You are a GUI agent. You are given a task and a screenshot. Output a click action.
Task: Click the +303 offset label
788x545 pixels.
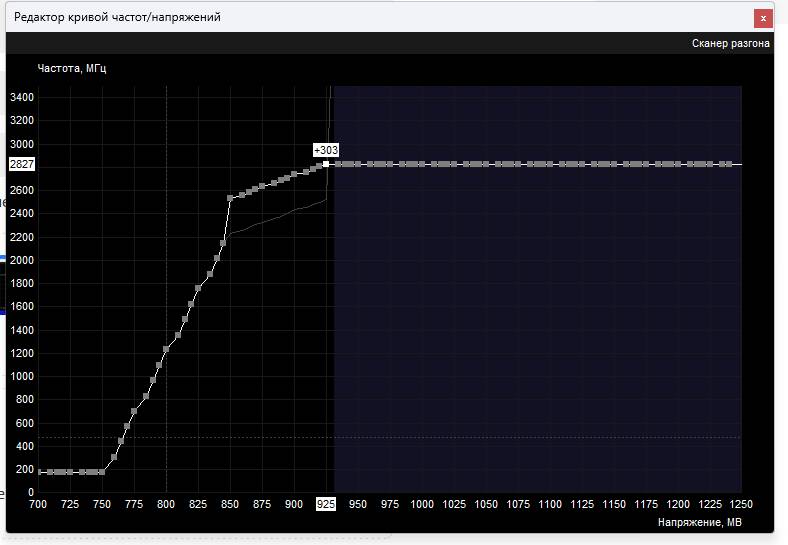(326, 150)
